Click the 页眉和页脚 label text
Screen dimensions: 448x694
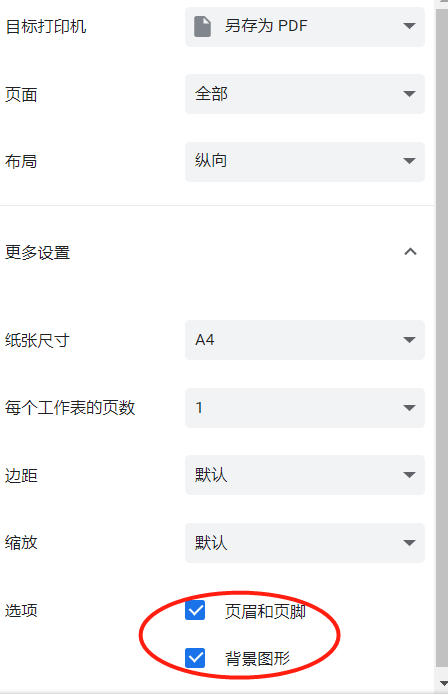(265, 611)
